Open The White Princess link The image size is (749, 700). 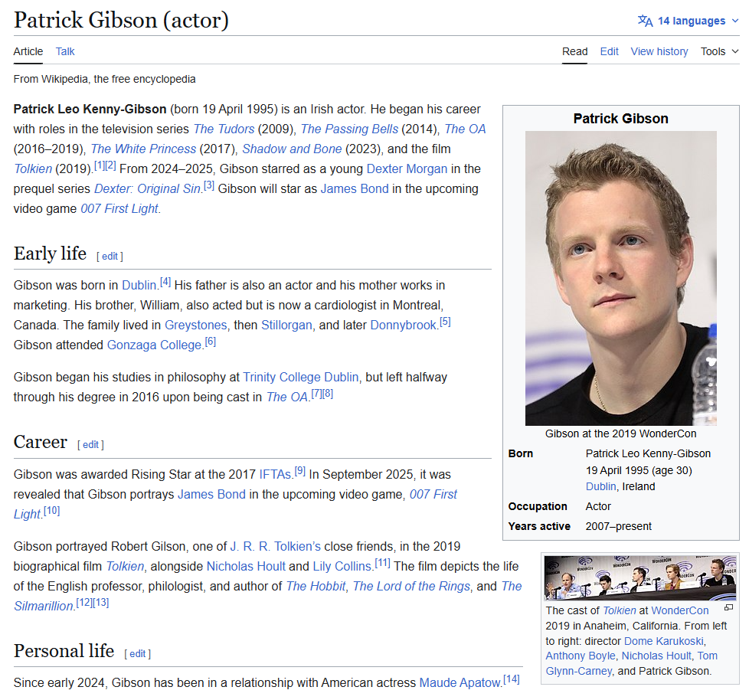[x=143, y=149]
